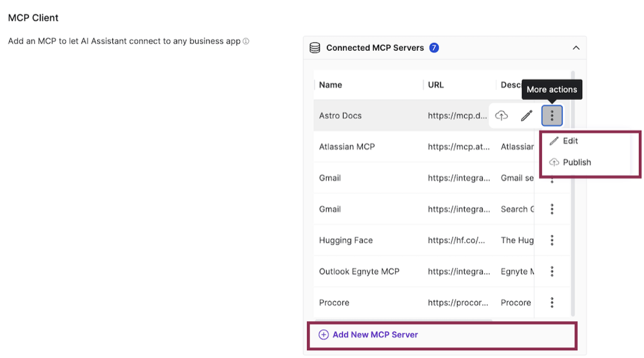644x358 pixels.
Task: Open more actions for Hugging Face row
Action: click(x=552, y=240)
